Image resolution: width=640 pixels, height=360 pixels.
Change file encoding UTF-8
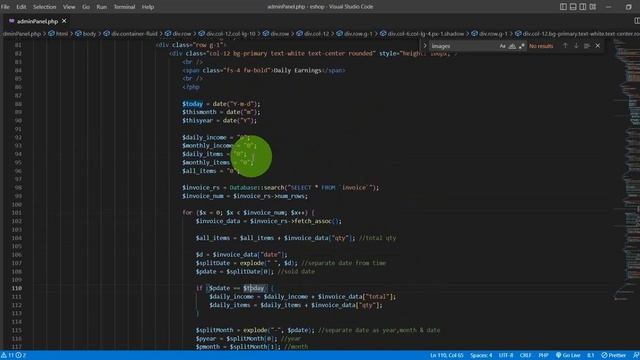click(506, 356)
